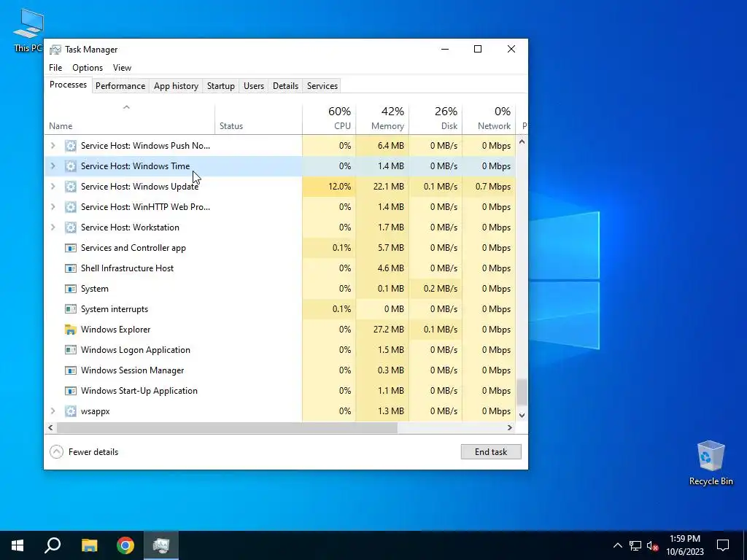Image resolution: width=747 pixels, height=560 pixels.
Task: Click the network icon in the system tray
Action: pyautogui.click(x=635, y=545)
